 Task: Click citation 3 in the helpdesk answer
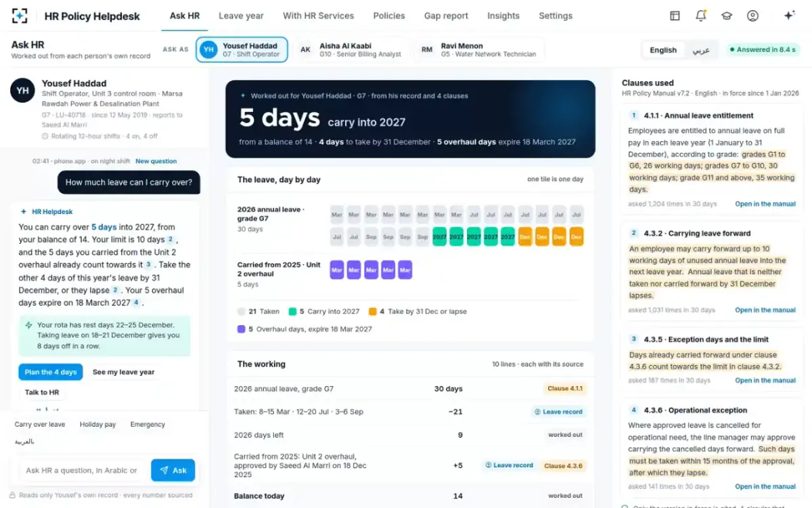[x=148, y=265]
